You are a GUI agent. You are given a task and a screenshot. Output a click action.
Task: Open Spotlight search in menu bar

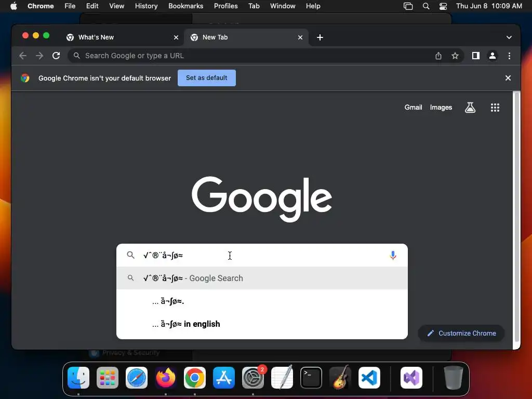(x=426, y=6)
